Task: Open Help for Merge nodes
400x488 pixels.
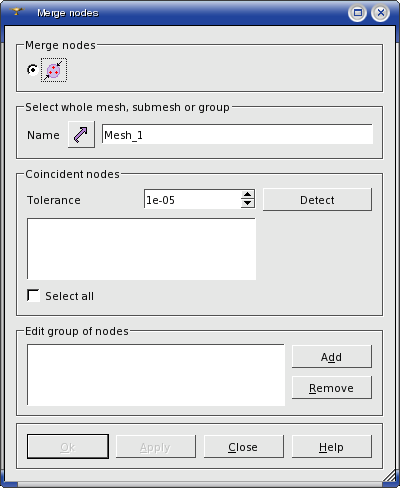Action: [331, 447]
